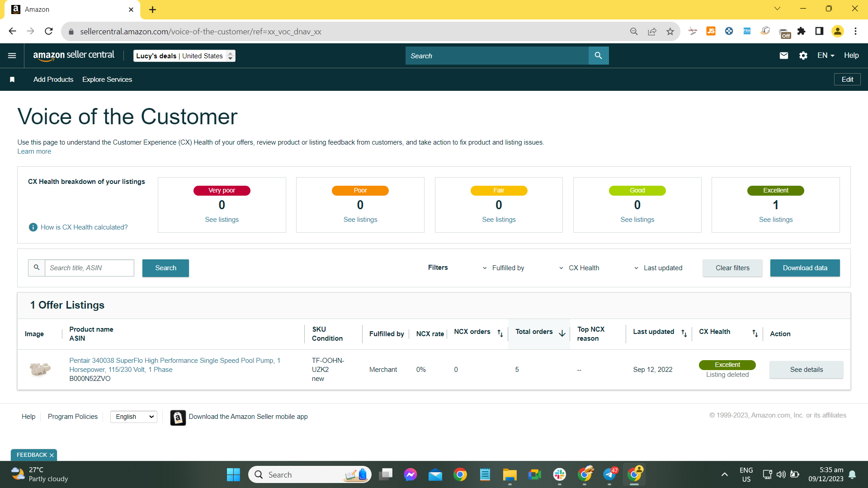Open the hamburger navigation menu
The image size is (868, 488).
(12, 56)
